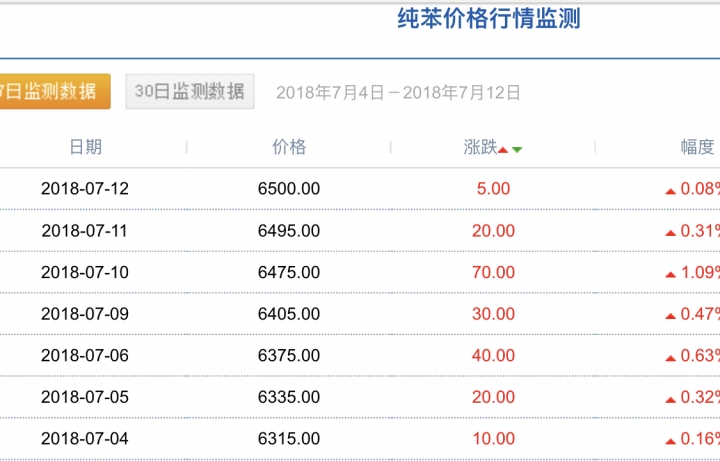Click the 幅度 column header
Viewport: 720px width, 461px height.
point(697,147)
